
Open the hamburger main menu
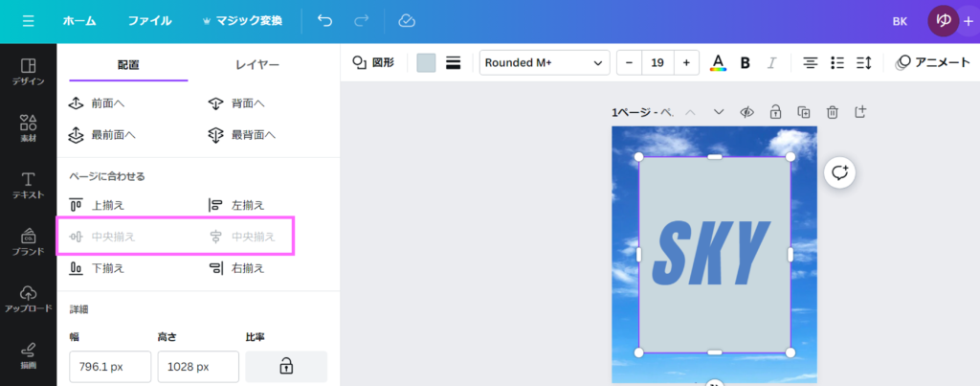click(x=28, y=21)
